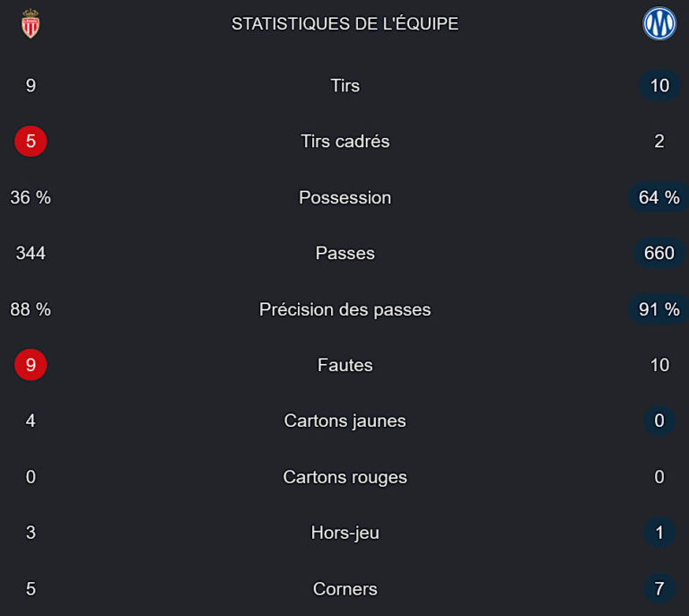Click the 660 passes badge
Screen dimensions: 689x616
(x=659, y=254)
